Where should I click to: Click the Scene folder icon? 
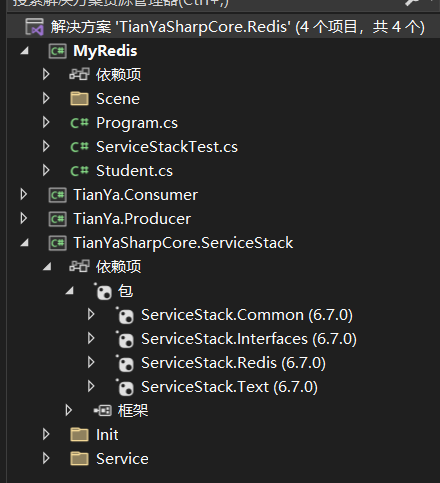click(x=79, y=99)
